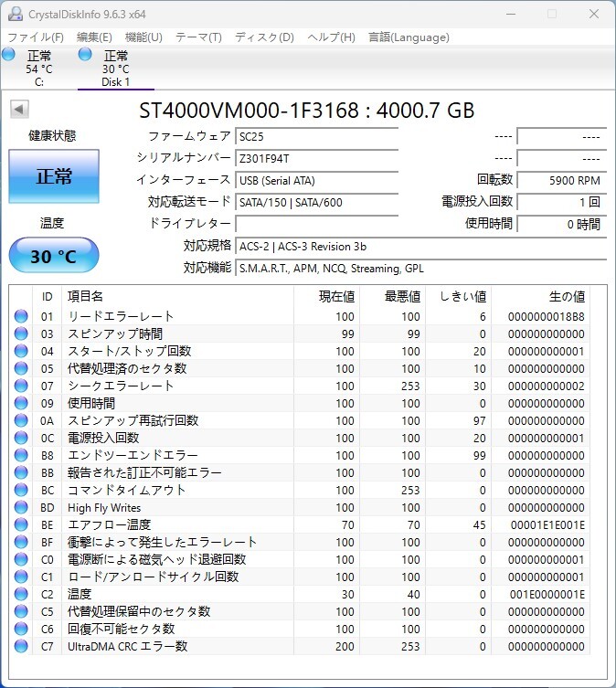The height and width of the screenshot is (688, 616).
Task: Click raw value 00001E1E001E
Action: coord(547,524)
